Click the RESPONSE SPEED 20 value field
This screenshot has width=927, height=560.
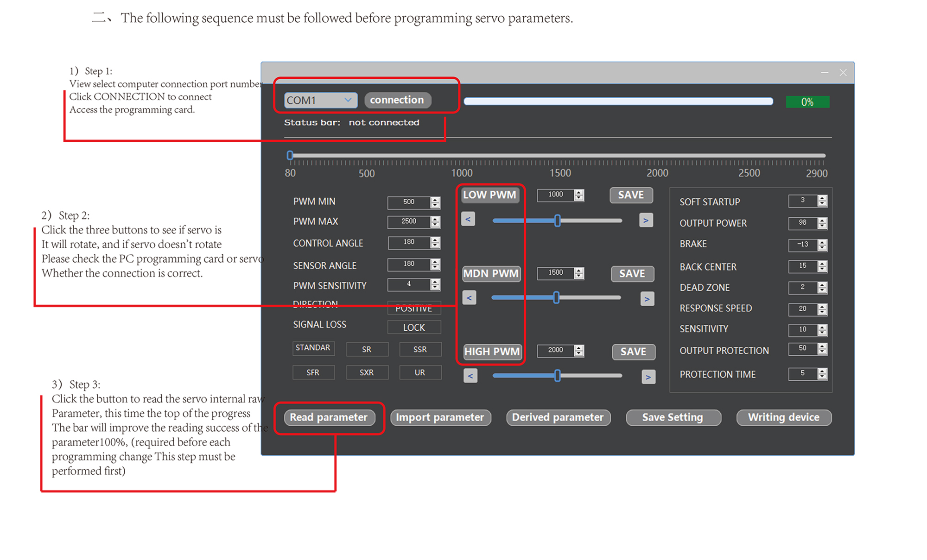(803, 309)
